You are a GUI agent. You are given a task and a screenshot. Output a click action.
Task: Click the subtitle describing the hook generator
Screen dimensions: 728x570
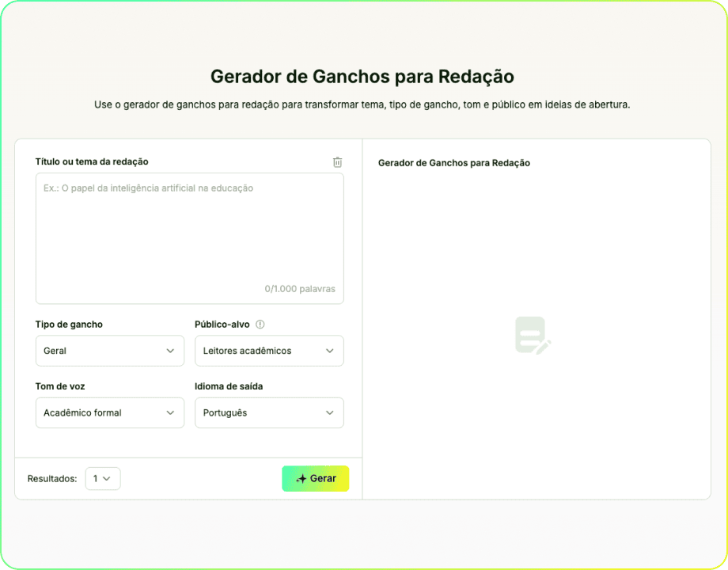tap(362, 104)
